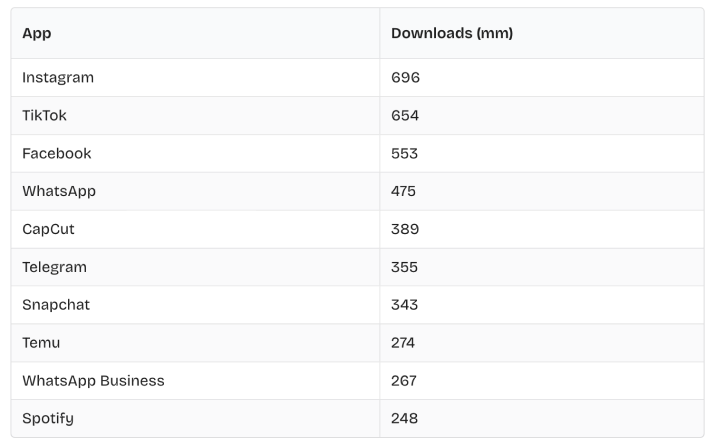Screen dimensions: 716x448
Task: Select the Facebook cell
Action: point(56,154)
